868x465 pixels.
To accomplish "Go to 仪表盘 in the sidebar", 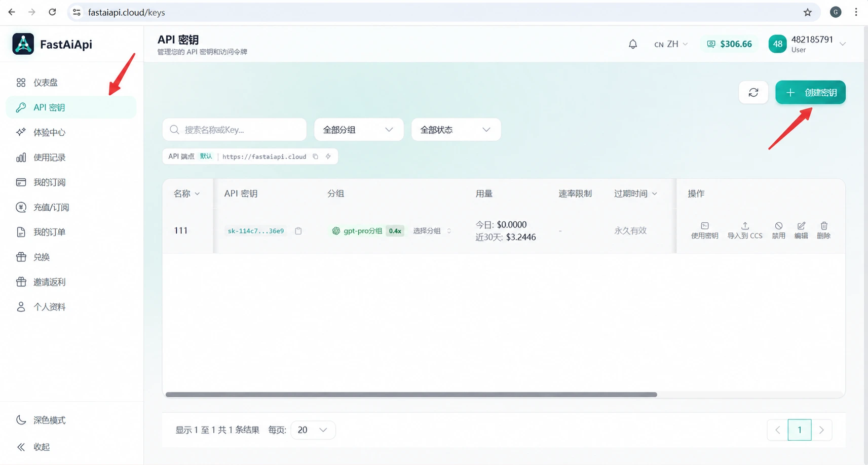I will pos(71,83).
